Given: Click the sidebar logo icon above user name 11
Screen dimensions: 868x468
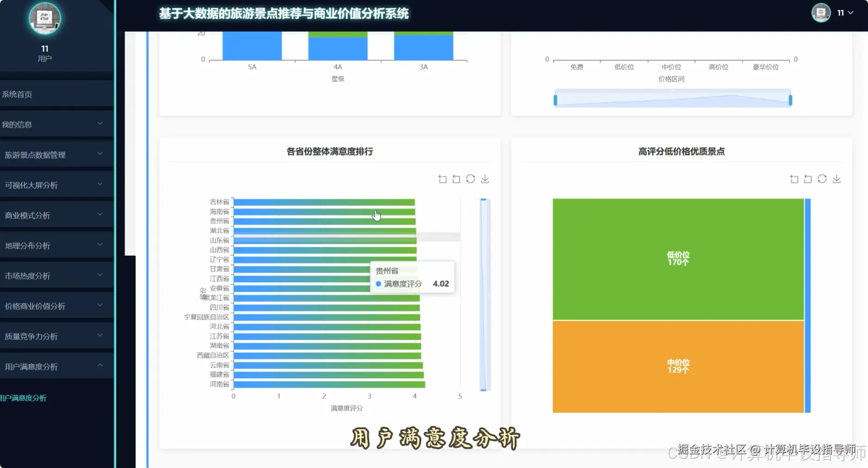Looking at the screenshot, I should pos(44,19).
